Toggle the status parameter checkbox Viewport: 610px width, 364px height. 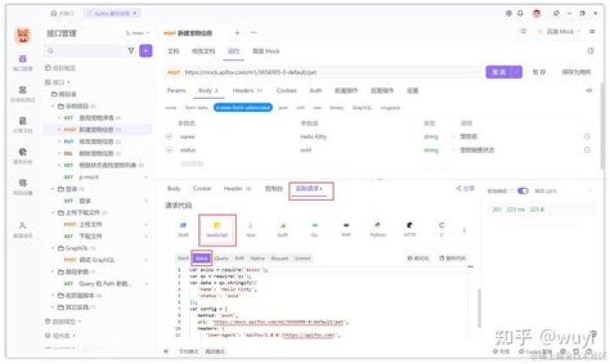[169, 150]
